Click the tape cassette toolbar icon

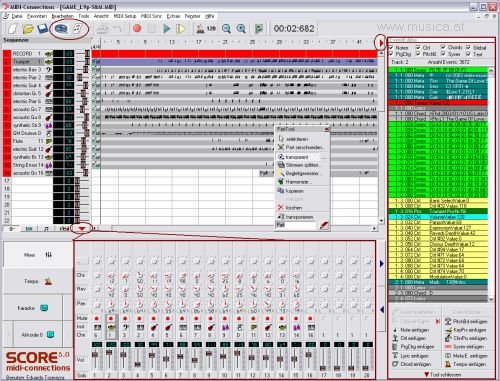click(61, 29)
